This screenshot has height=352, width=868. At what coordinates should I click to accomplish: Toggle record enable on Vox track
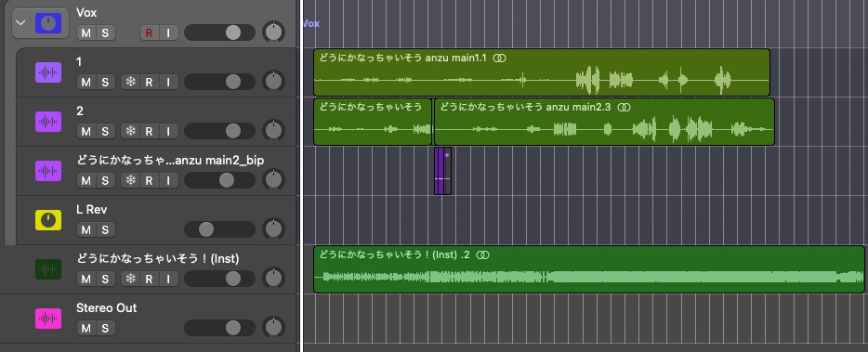pos(149,33)
